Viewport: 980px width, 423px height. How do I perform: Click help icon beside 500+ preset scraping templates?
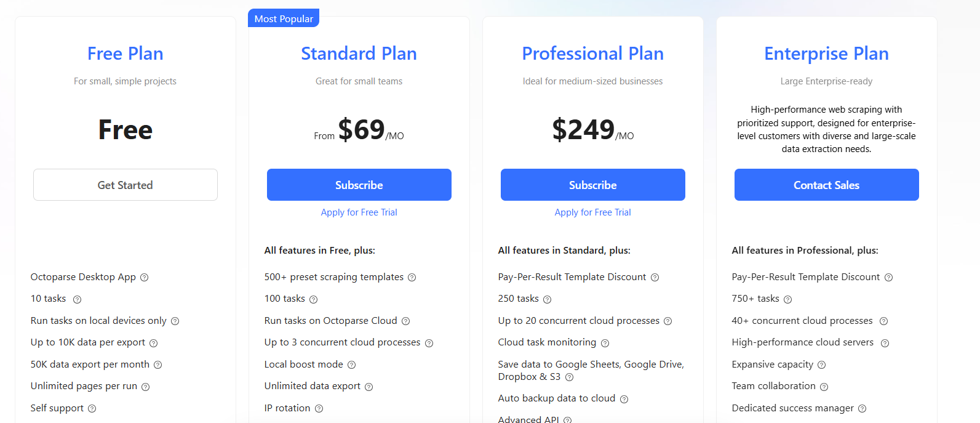412,278
